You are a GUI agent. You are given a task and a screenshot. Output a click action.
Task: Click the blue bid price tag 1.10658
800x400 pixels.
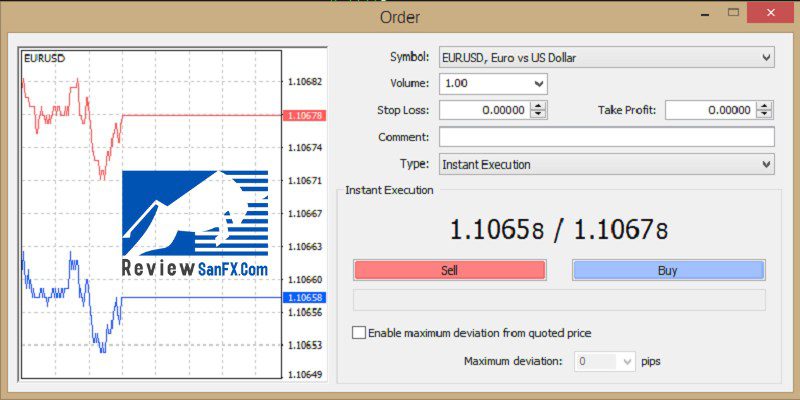303,298
